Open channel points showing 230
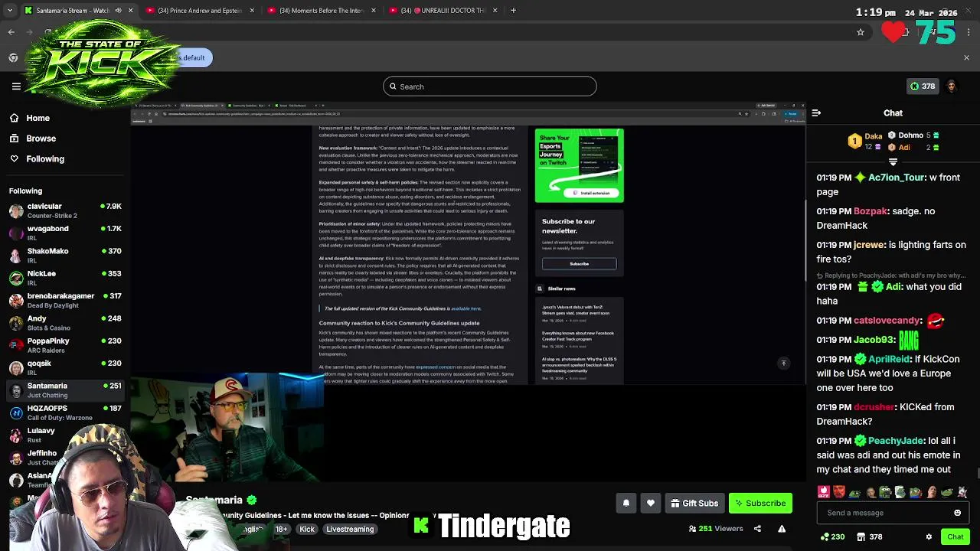This screenshot has height=551, width=980. 832,537
